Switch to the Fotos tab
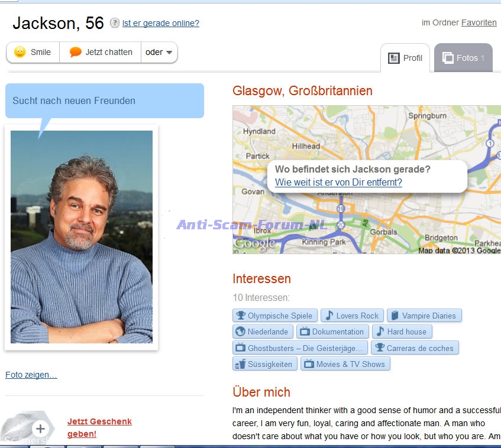501x448 pixels. (463, 58)
